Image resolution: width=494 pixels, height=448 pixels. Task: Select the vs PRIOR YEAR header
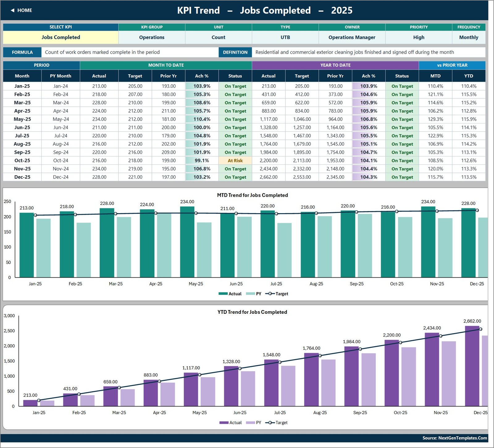coord(452,65)
